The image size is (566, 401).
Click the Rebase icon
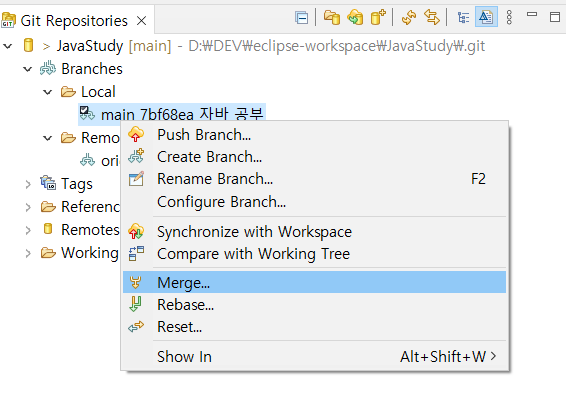pyautogui.click(x=135, y=304)
